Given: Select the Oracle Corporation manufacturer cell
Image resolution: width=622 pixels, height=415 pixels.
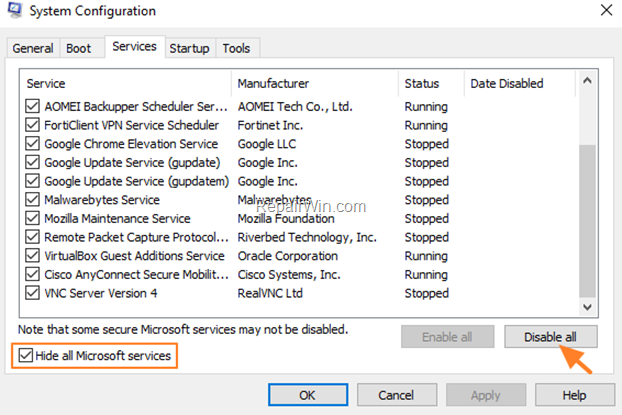Looking at the screenshot, I should 288,256.
